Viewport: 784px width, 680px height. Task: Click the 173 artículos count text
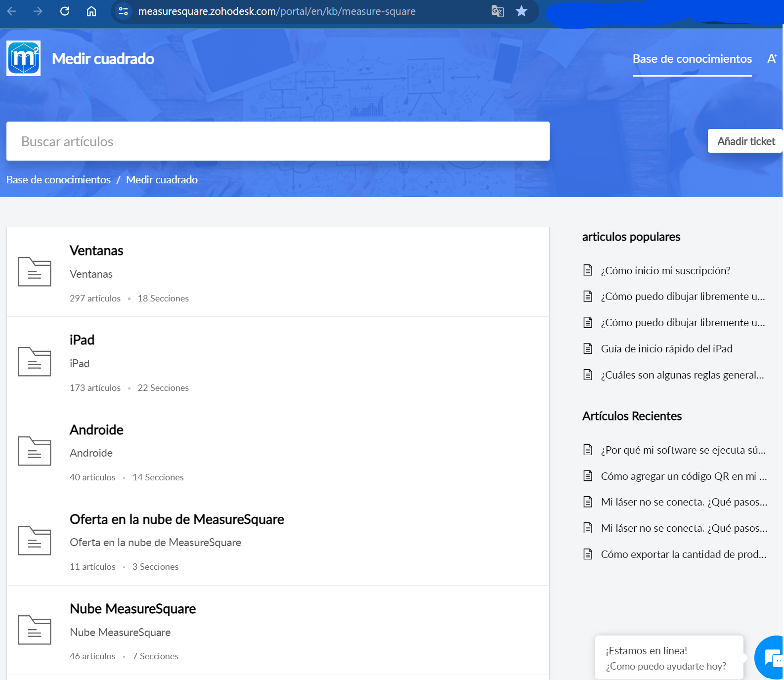95,387
